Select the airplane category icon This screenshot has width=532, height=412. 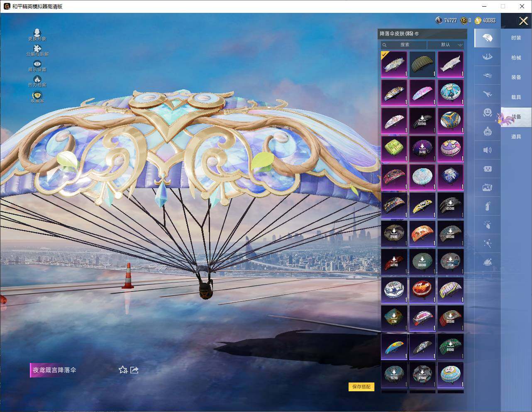tap(488, 94)
